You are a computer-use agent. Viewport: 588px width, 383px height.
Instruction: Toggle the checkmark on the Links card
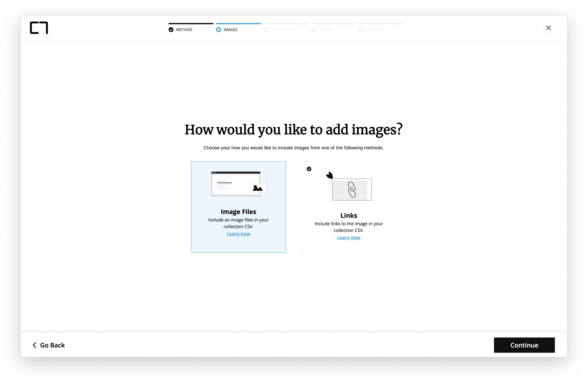309,169
